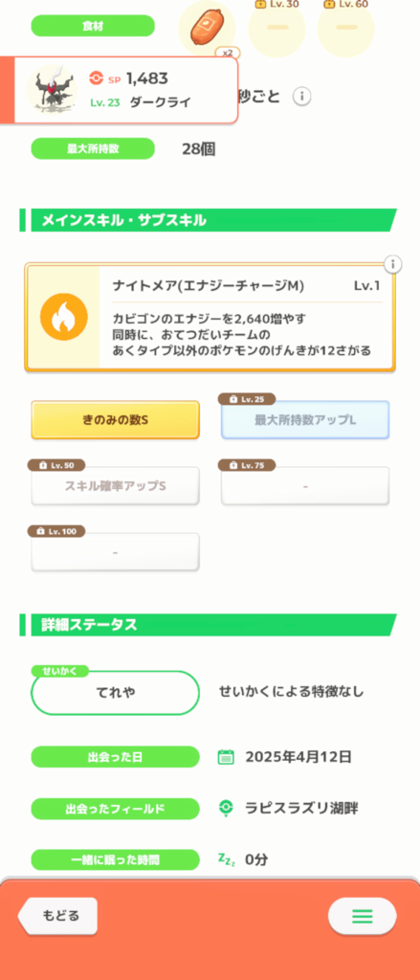The height and width of the screenshot is (980, 420).
Task: Tap the Lv. 60 locked ingredient slot
Action: pos(345,28)
